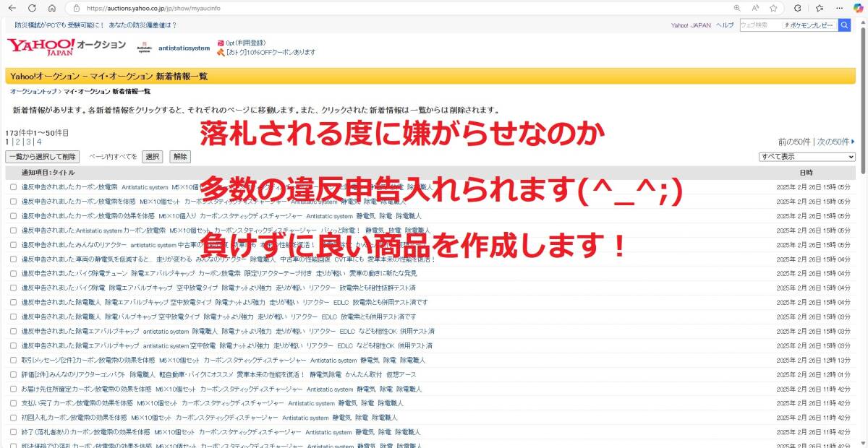868x448 pixels.
Task: Select the お届け先住所確定 row checkbox
Action: click(13, 389)
